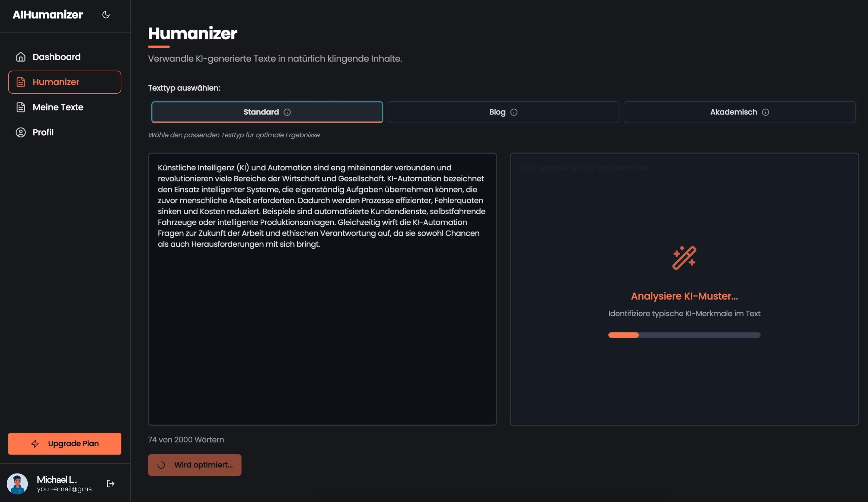The height and width of the screenshot is (502, 868).
Task: Click the info icon next to Akademisch
Action: [765, 112]
